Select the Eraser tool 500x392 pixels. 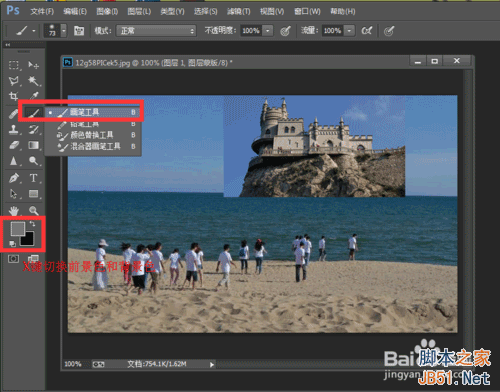tap(14, 145)
